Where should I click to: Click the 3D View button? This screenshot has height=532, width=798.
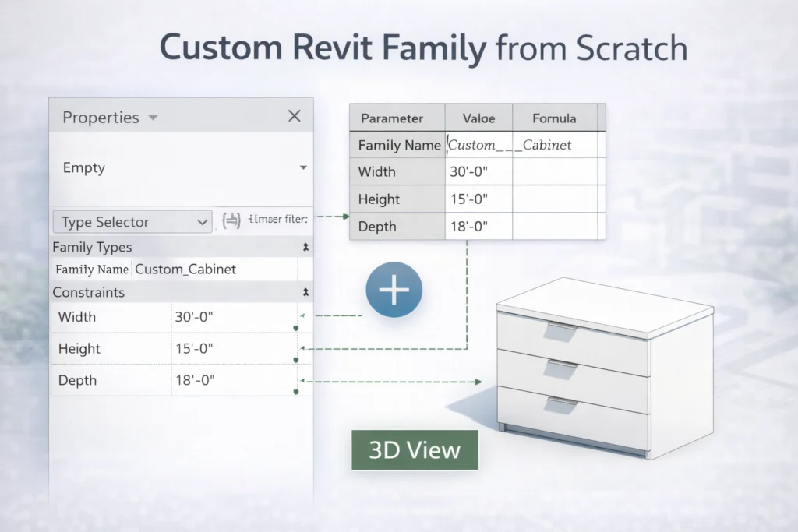(x=415, y=450)
